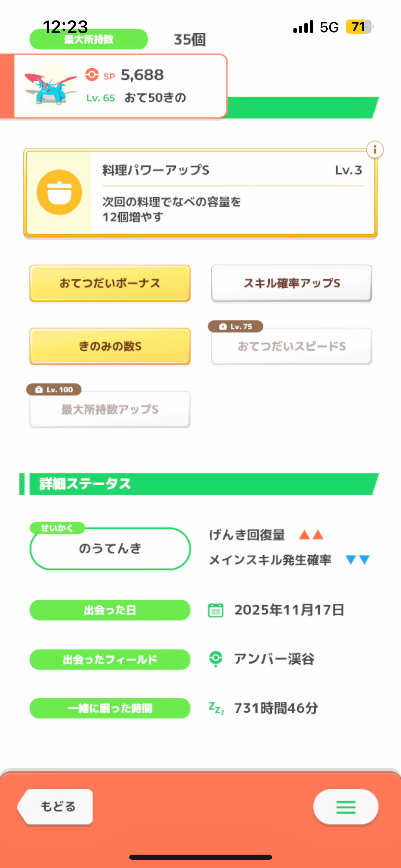This screenshot has width=401, height=868.
Task: Tap the locked 最大所持数アップS sub-skill
Action: tap(110, 409)
